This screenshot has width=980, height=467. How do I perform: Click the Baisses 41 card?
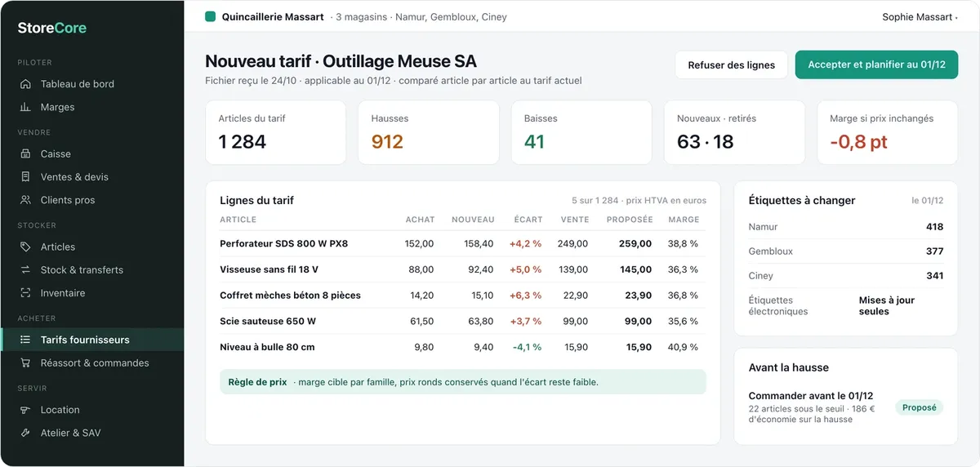click(581, 132)
